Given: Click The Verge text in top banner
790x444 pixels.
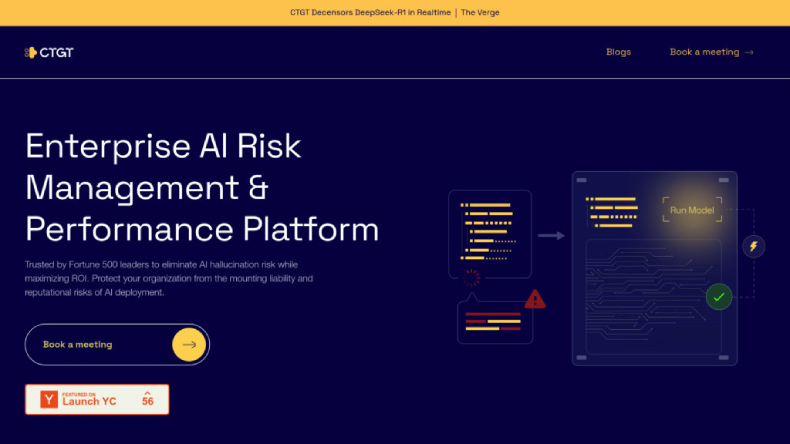Looking at the screenshot, I should click(480, 12).
